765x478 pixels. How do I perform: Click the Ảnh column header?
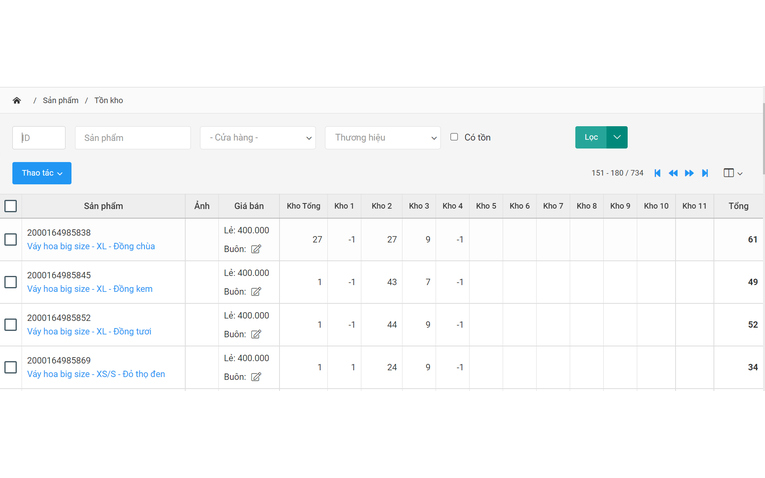tap(202, 206)
